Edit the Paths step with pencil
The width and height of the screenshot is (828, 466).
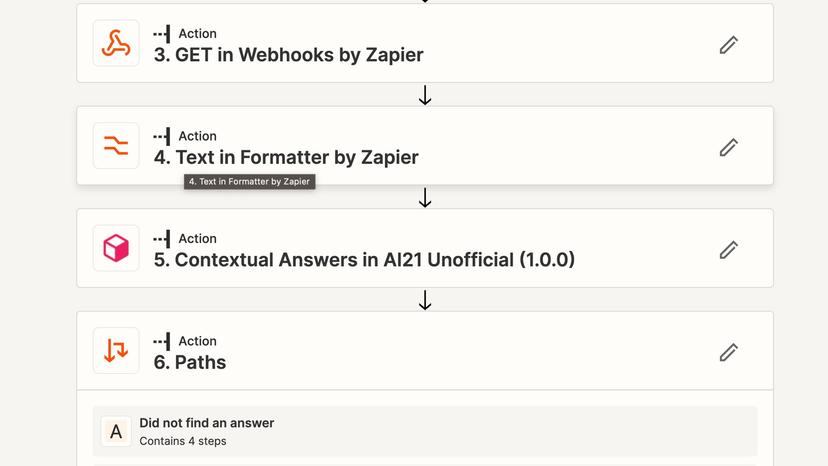point(728,352)
